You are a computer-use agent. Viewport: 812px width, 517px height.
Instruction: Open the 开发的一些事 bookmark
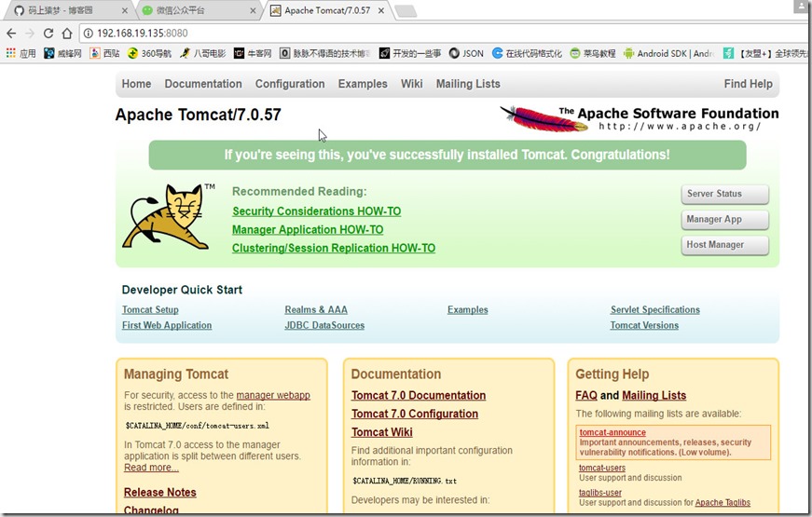(x=410, y=53)
